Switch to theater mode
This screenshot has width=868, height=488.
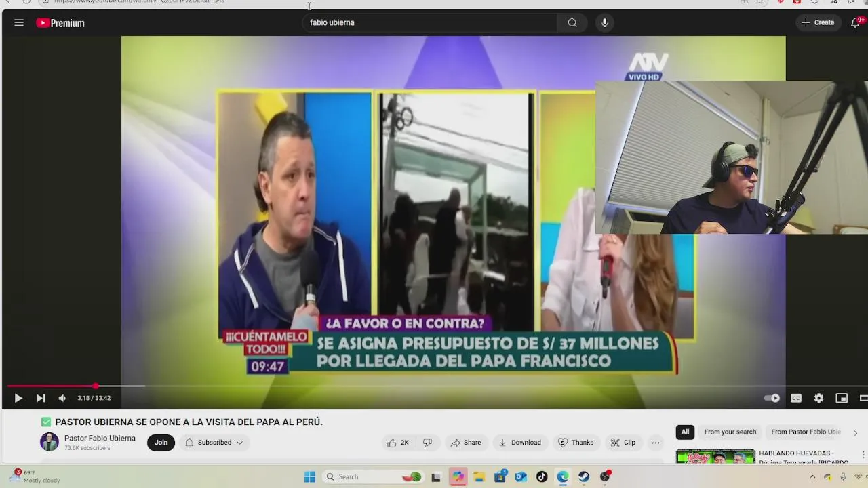point(864,398)
